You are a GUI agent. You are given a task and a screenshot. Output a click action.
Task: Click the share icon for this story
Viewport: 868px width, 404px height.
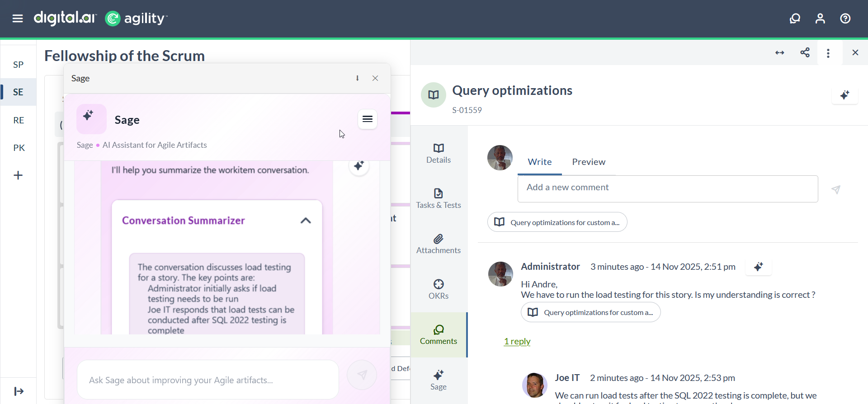[x=805, y=52]
